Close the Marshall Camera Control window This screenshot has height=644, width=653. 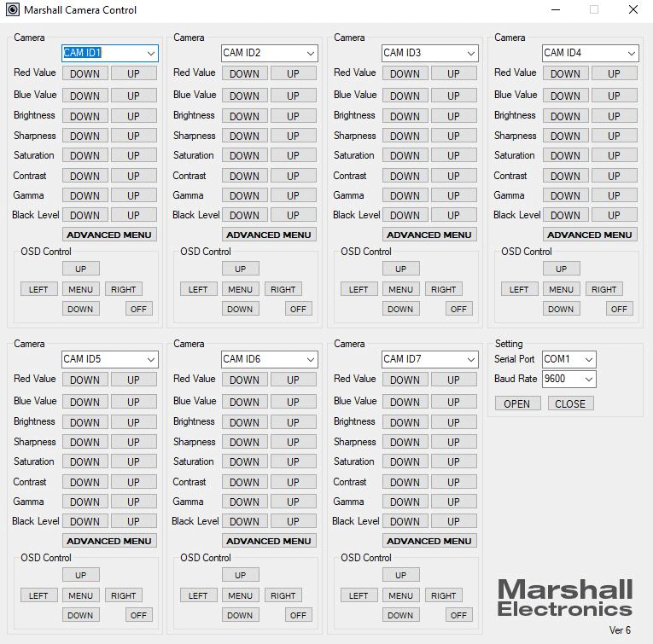633,9
